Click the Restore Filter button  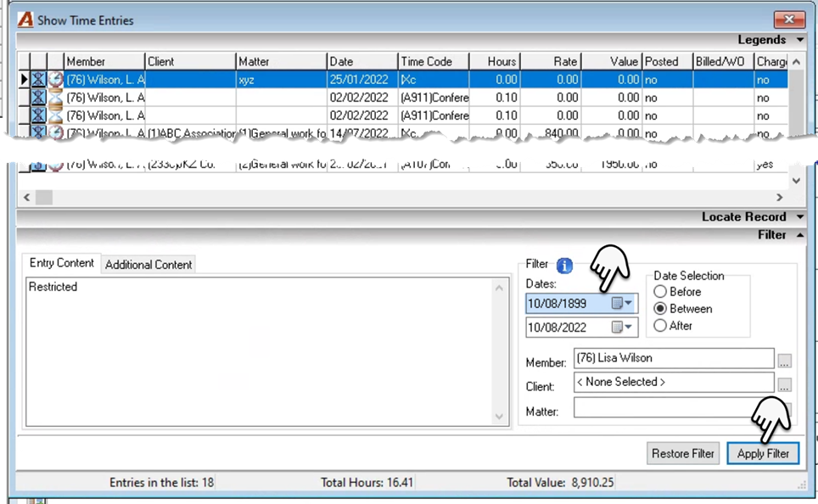pyautogui.click(x=683, y=453)
